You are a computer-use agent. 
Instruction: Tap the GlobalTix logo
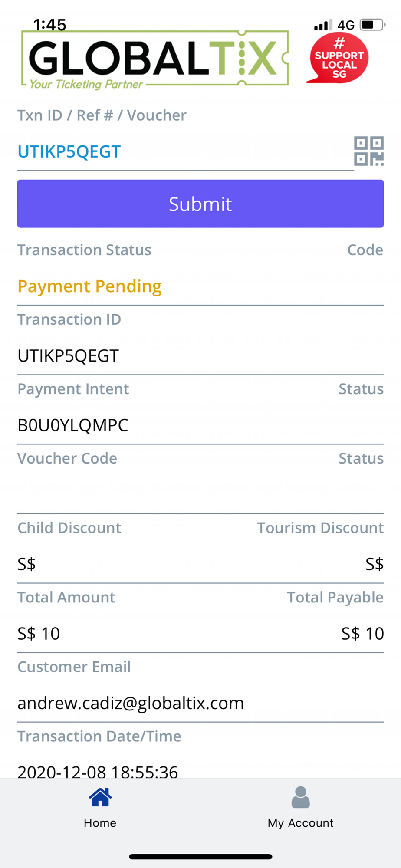[x=155, y=59]
